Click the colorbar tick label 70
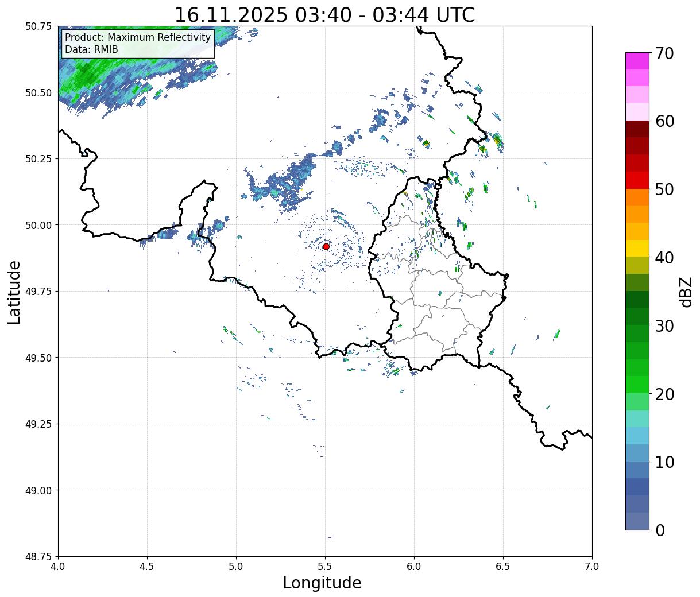The height and width of the screenshot is (597, 700). 664,53
